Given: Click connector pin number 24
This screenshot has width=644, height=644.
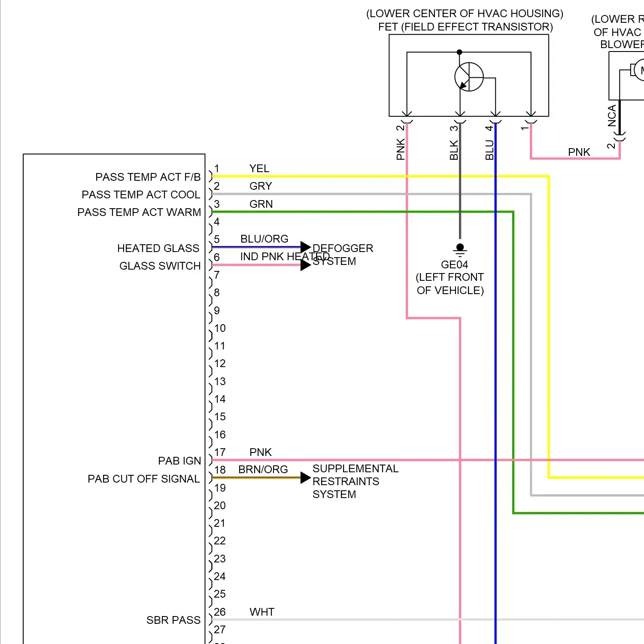Looking at the screenshot, I should (219, 576).
